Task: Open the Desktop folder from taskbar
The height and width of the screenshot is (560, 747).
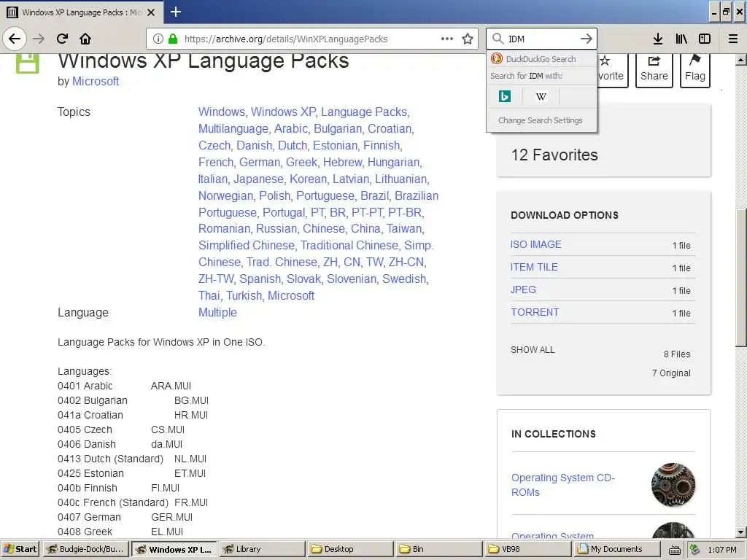Action: click(x=351, y=549)
